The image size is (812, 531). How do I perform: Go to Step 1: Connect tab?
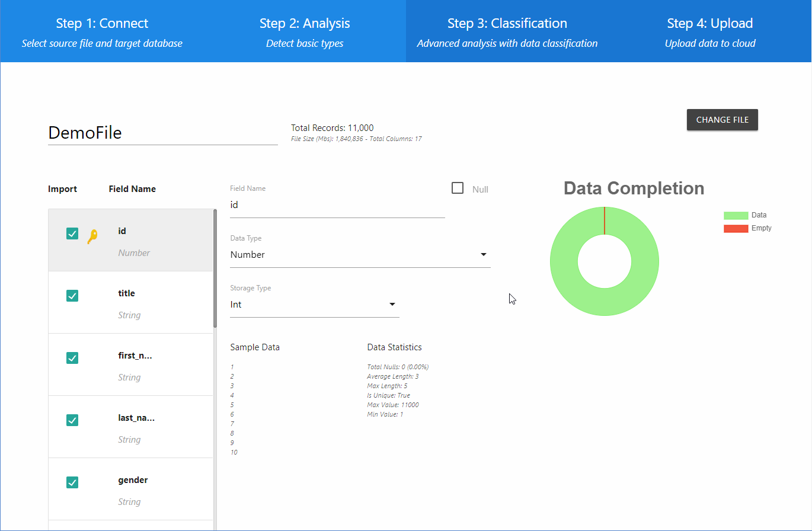point(102,31)
